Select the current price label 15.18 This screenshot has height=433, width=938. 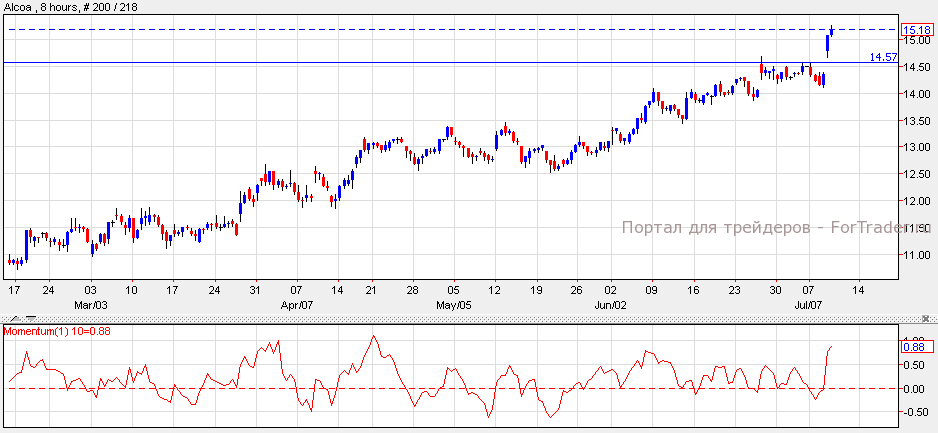coord(916,30)
